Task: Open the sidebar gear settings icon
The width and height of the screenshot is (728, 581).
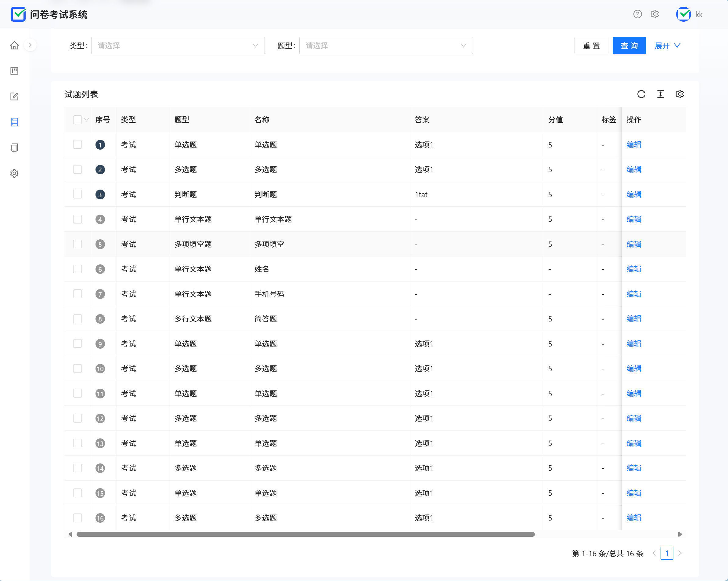Action: (x=14, y=173)
